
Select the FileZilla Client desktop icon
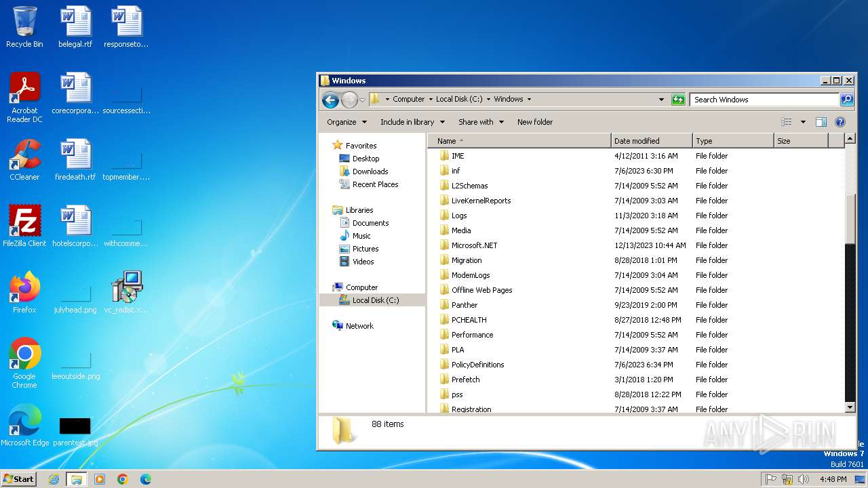coord(24,226)
